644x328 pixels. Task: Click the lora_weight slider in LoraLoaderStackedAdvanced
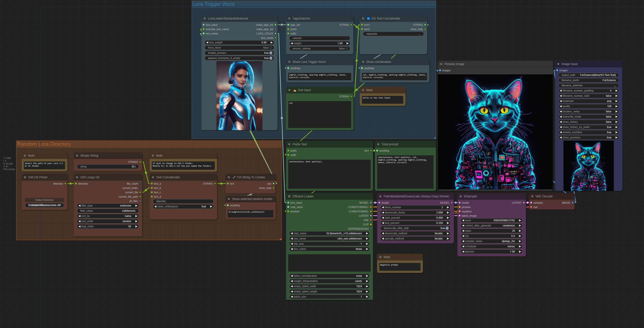[239, 43]
